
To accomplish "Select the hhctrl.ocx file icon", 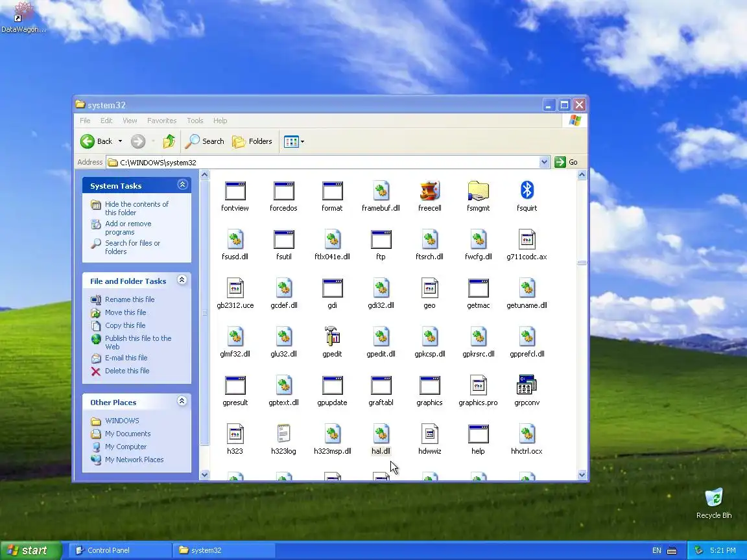I will (527, 434).
